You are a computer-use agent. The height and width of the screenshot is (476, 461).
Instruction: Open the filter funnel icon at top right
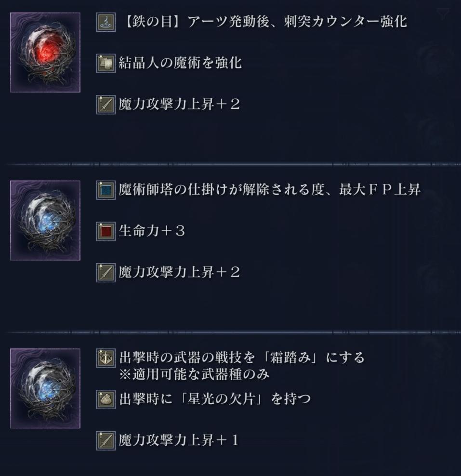443,14
